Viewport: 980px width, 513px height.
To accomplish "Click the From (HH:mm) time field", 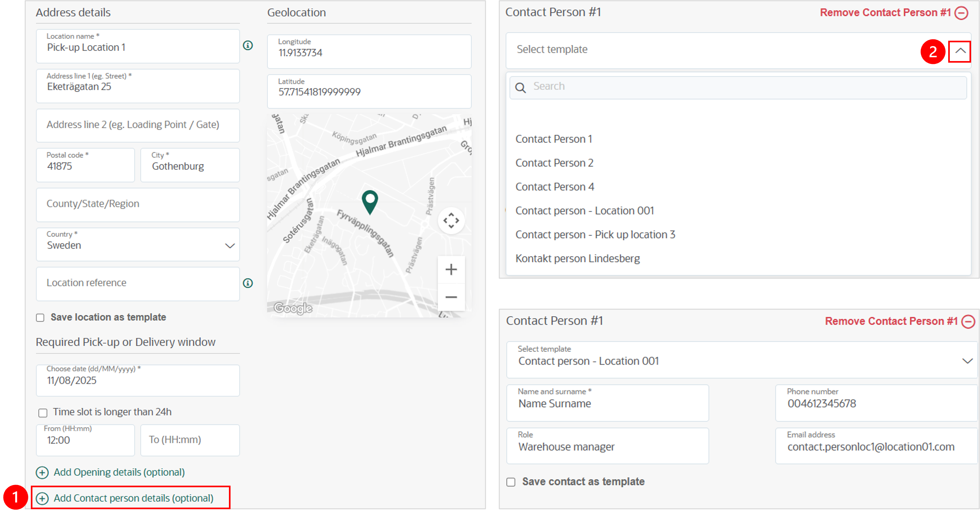I will (x=85, y=440).
